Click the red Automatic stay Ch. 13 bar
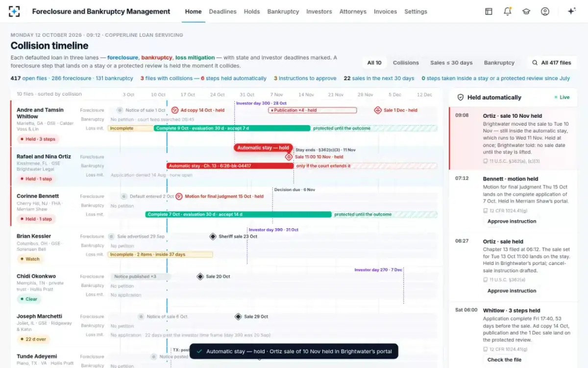588x368 pixels. point(230,166)
